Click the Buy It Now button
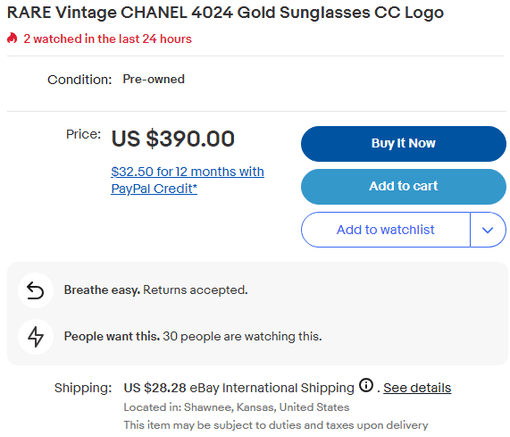This screenshot has height=437, width=510. click(403, 144)
